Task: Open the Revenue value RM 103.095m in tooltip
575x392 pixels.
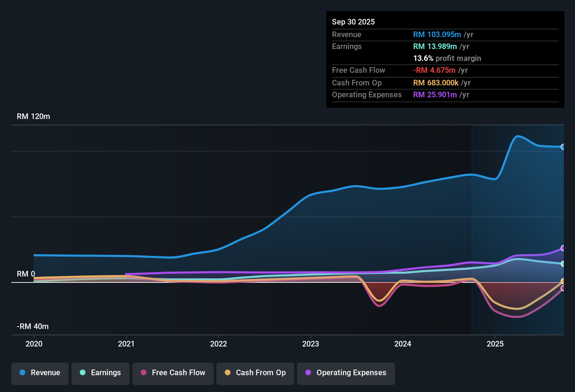Action: 437,34
